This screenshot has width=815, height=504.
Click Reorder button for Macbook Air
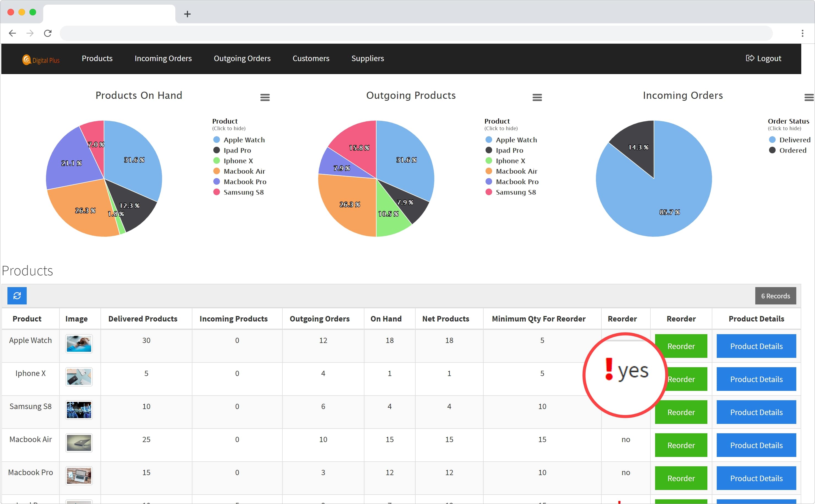click(681, 445)
